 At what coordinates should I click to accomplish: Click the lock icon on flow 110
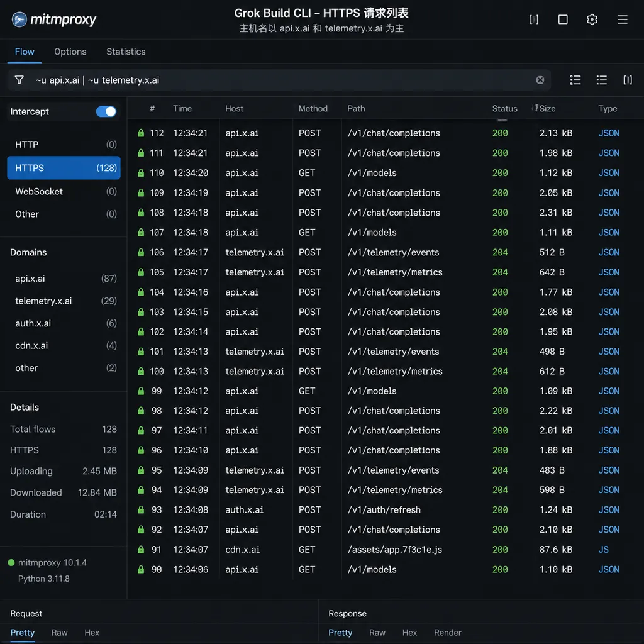141,172
